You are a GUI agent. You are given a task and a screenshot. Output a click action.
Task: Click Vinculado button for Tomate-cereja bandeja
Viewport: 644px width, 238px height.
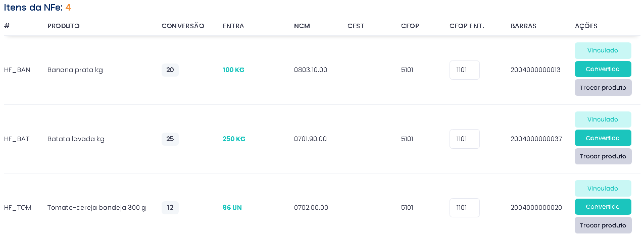[x=603, y=188]
